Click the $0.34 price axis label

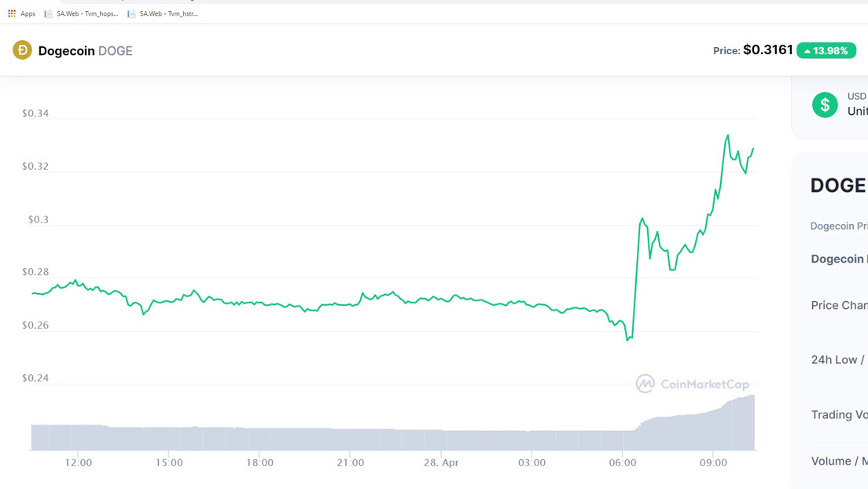35,113
